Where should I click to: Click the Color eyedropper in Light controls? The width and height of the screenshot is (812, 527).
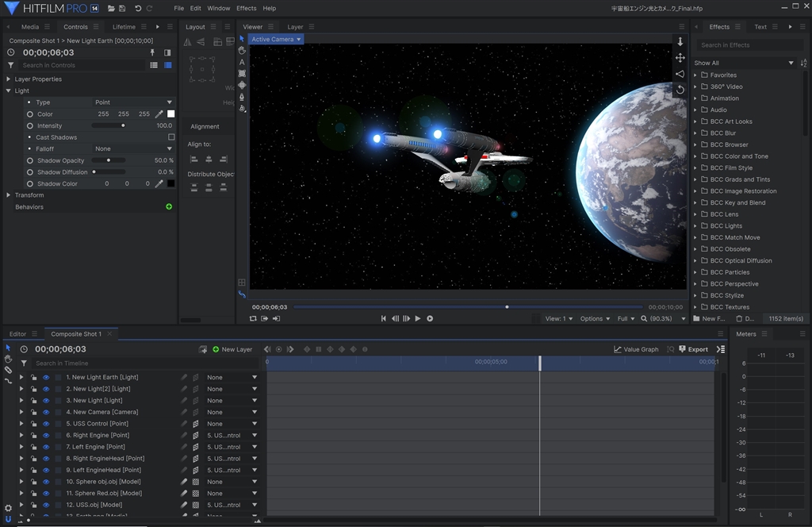point(159,114)
